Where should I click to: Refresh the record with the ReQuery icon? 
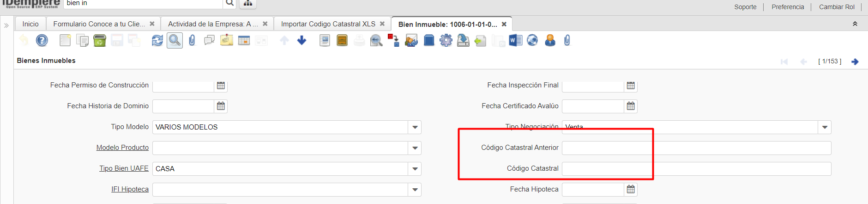coord(157,41)
